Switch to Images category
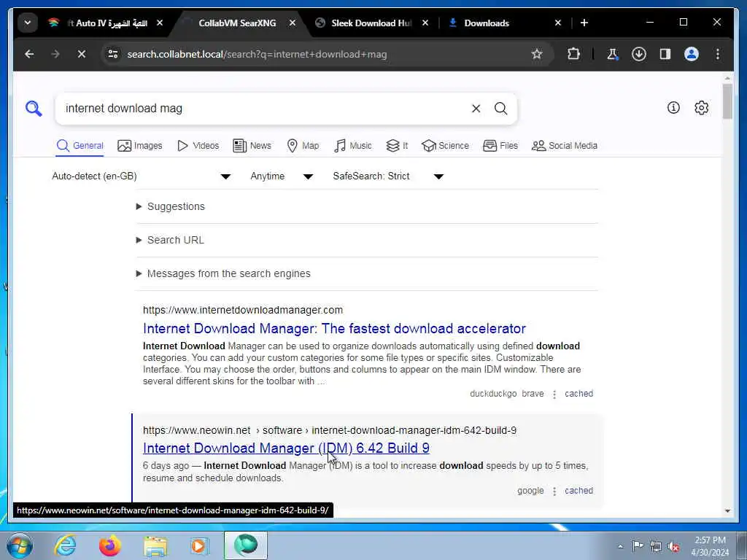 139,146
